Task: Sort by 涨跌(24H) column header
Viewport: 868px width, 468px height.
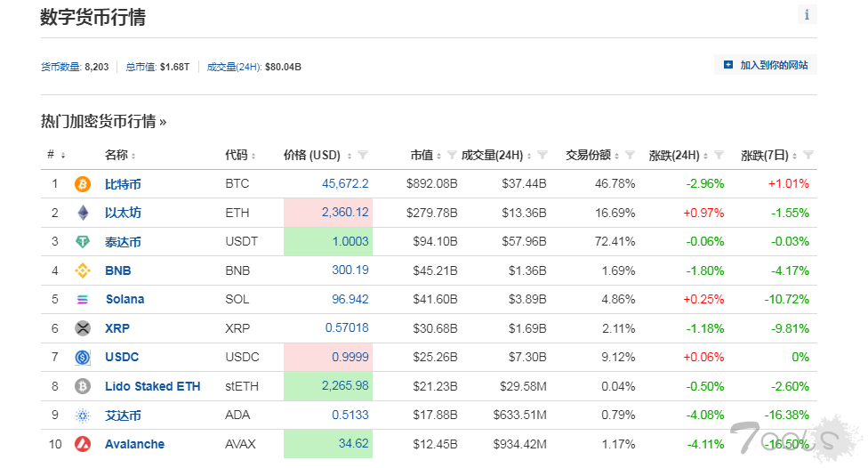Action: coord(679,156)
